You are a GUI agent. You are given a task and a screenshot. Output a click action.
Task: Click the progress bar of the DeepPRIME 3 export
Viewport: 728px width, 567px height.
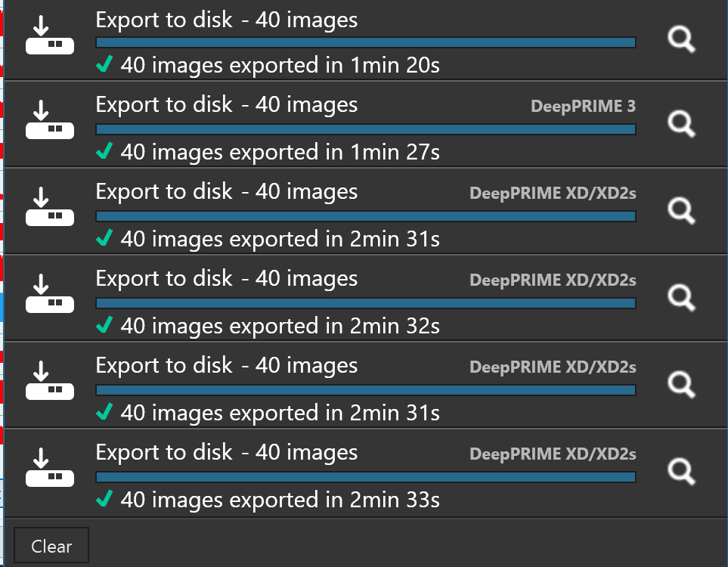pos(366,130)
